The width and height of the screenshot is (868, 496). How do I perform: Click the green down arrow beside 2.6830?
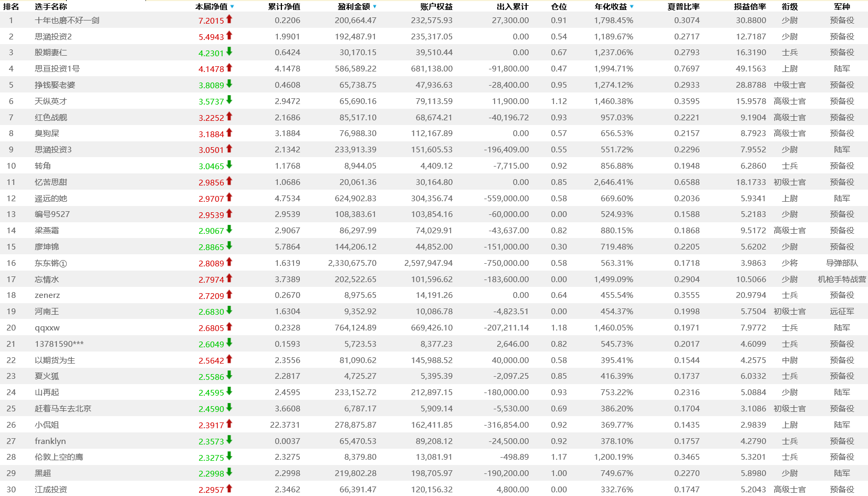pyautogui.click(x=229, y=311)
